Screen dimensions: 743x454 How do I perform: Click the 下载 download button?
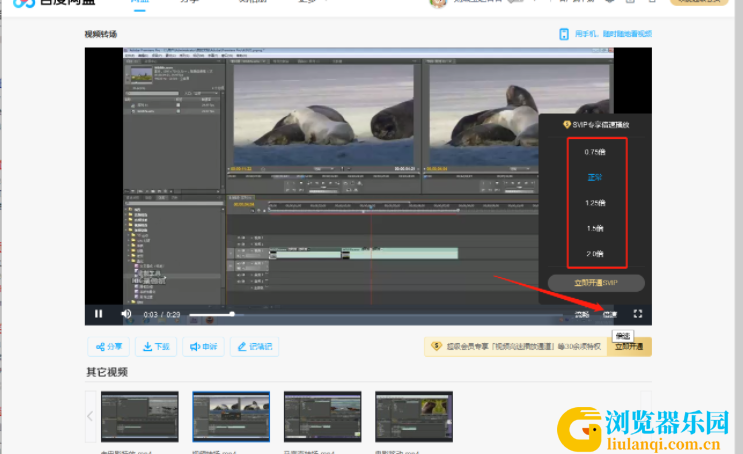point(156,346)
